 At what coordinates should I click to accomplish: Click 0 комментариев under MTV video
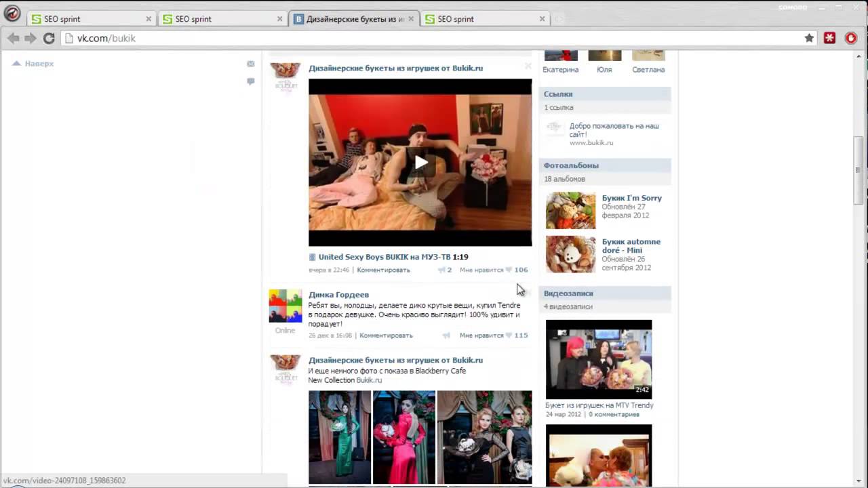(x=614, y=414)
